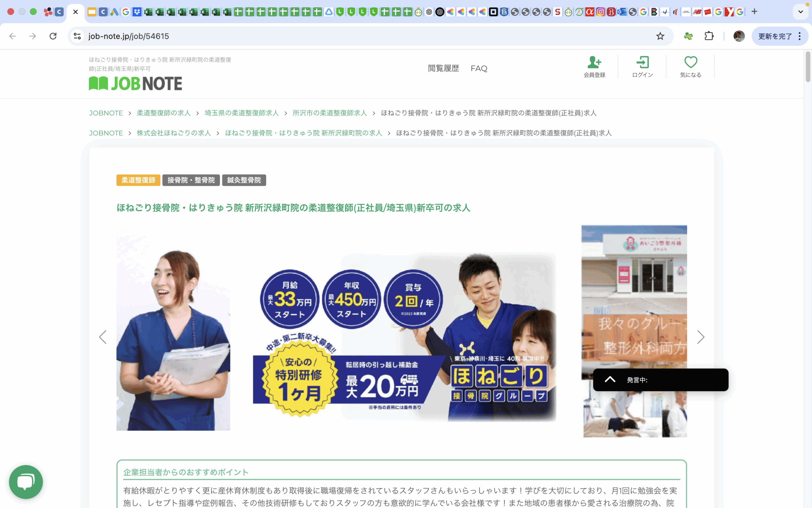Switch to the Instagram tab
The width and height of the screenshot is (812, 508).
click(x=600, y=12)
